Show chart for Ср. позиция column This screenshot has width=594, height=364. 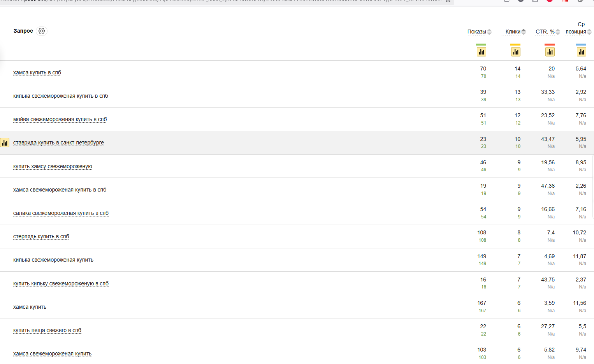click(581, 52)
